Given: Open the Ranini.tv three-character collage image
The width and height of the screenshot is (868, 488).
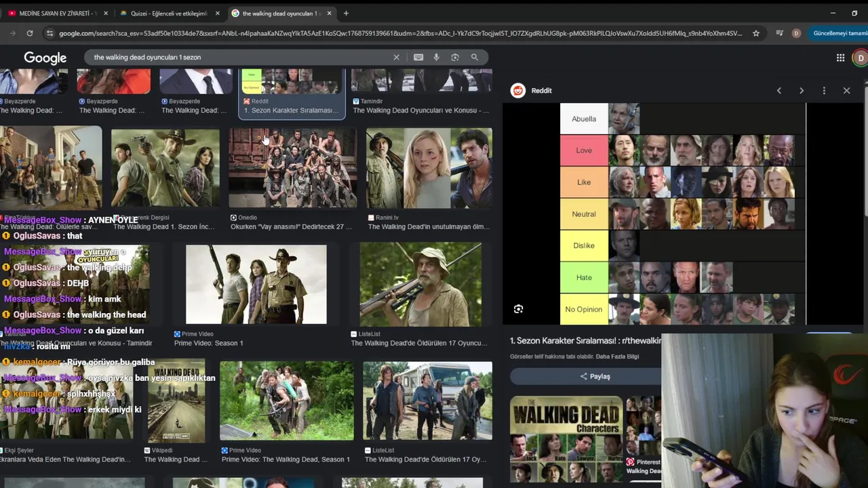Looking at the screenshot, I should [429, 167].
